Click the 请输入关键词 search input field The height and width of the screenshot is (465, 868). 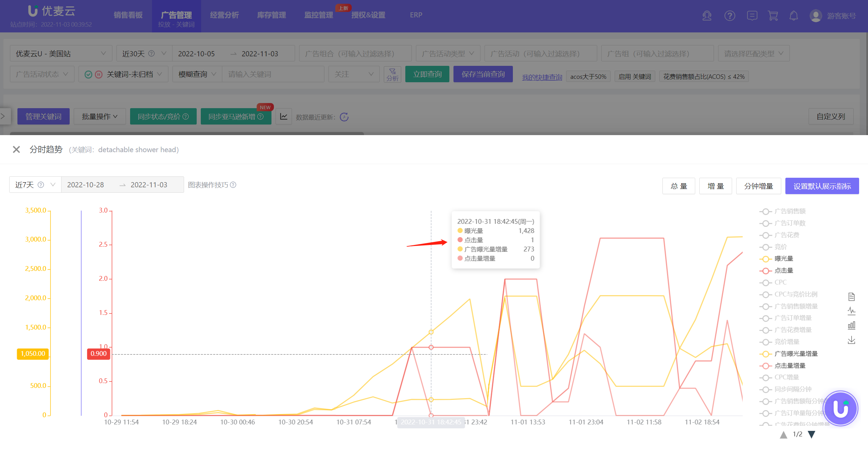(273, 74)
